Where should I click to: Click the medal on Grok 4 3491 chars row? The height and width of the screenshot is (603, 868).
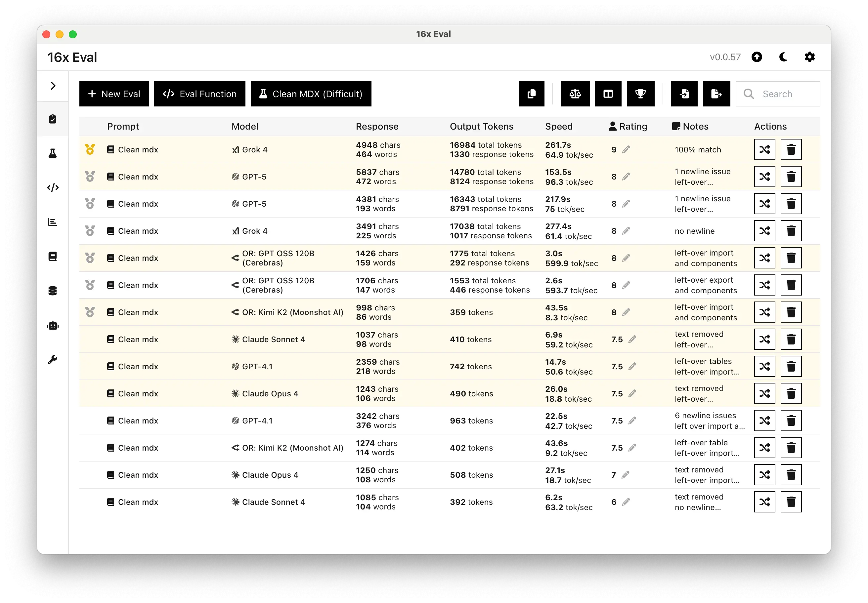pos(90,230)
